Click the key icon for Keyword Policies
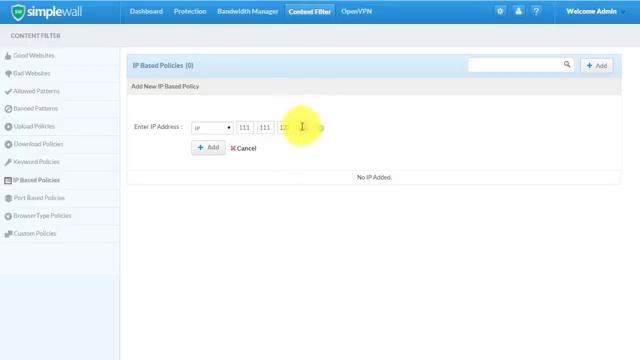 (8, 162)
